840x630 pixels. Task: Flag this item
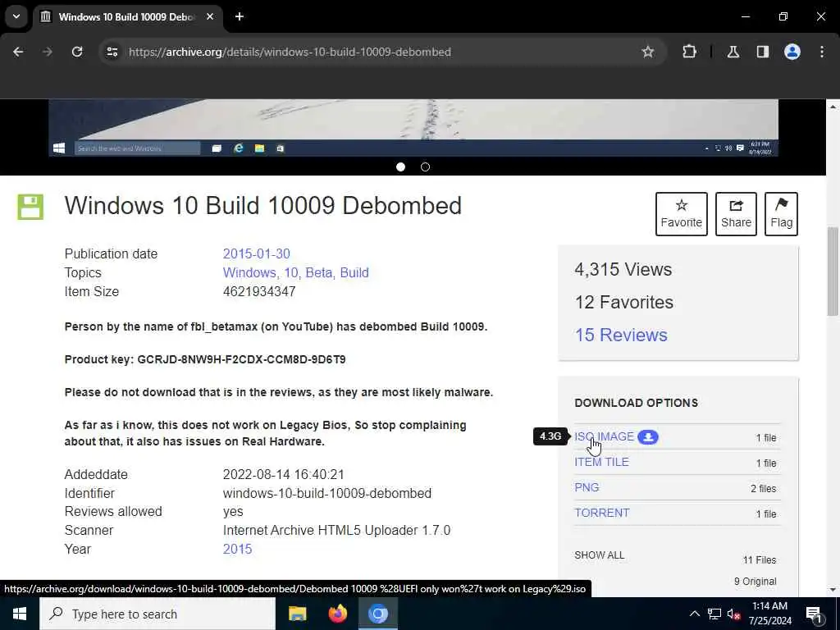click(x=781, y=214)
